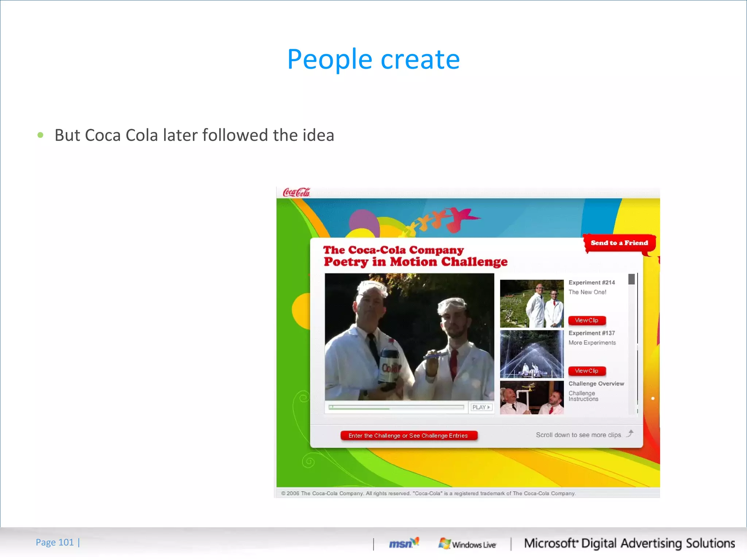Open the Challenge Overview thumbnail
This screenshot has height=560, width=747.
(x=532, y=397)
